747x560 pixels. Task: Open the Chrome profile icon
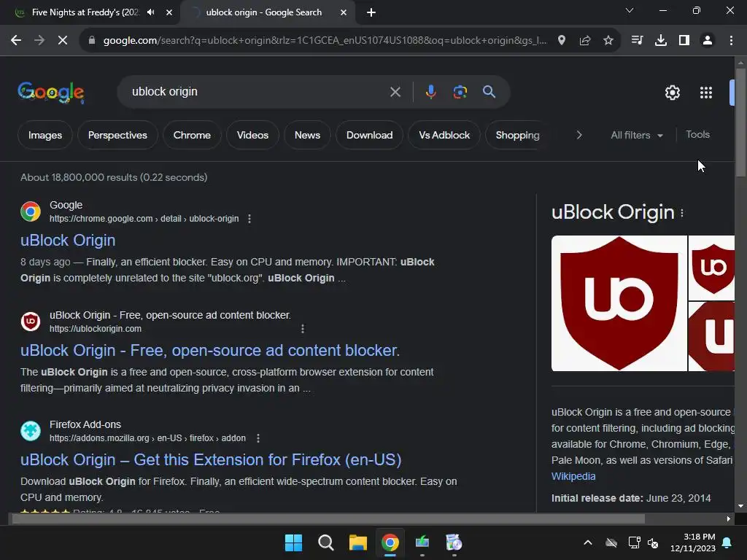[708, 41]
